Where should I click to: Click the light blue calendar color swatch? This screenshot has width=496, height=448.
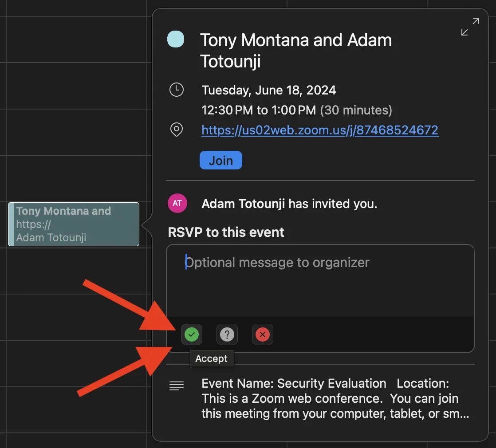click(176, 39)
